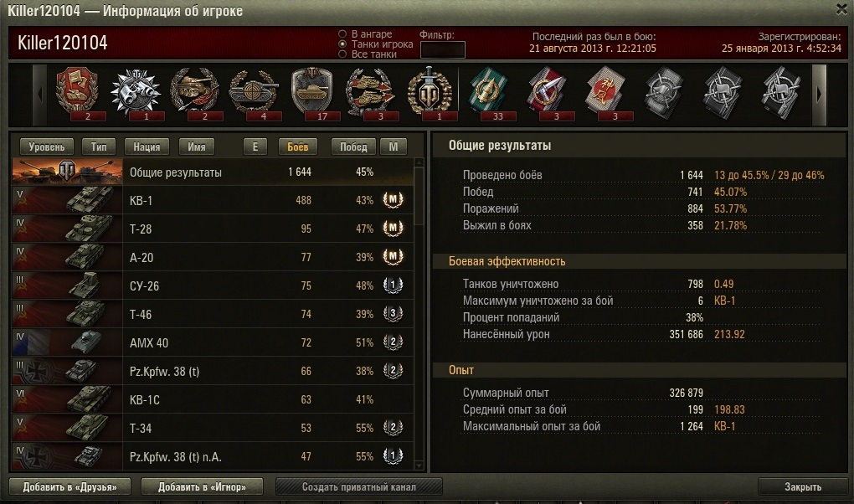The width and height of the screenshot is (854, 504).
Task: Add player via 'Добавить в «Друзья»'
Action: coord(69,486)
